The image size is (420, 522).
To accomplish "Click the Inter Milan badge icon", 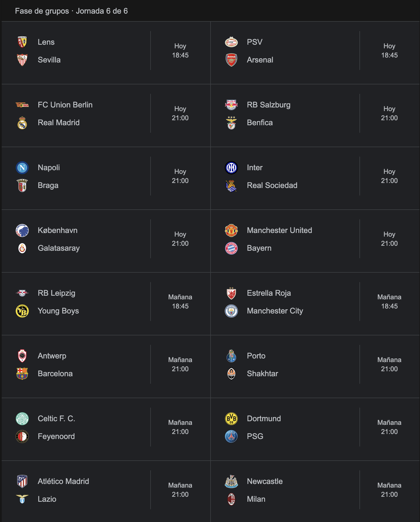I will click(231, 168).
